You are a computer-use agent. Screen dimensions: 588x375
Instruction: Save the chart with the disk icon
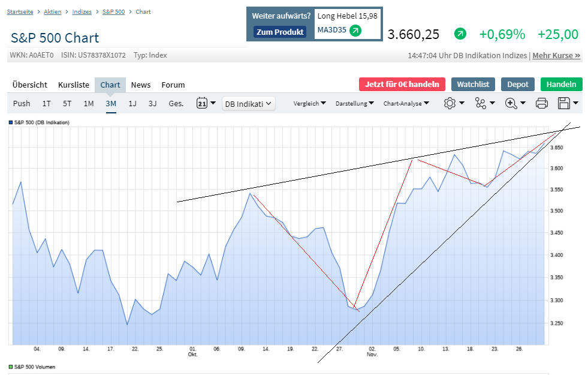point(564,103)
